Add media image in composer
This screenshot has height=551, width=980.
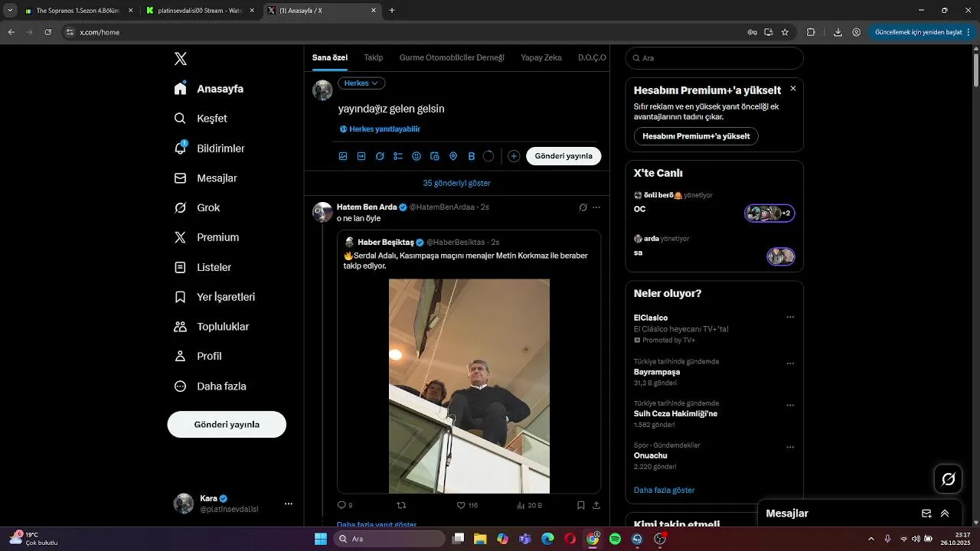tap(343, 156)
